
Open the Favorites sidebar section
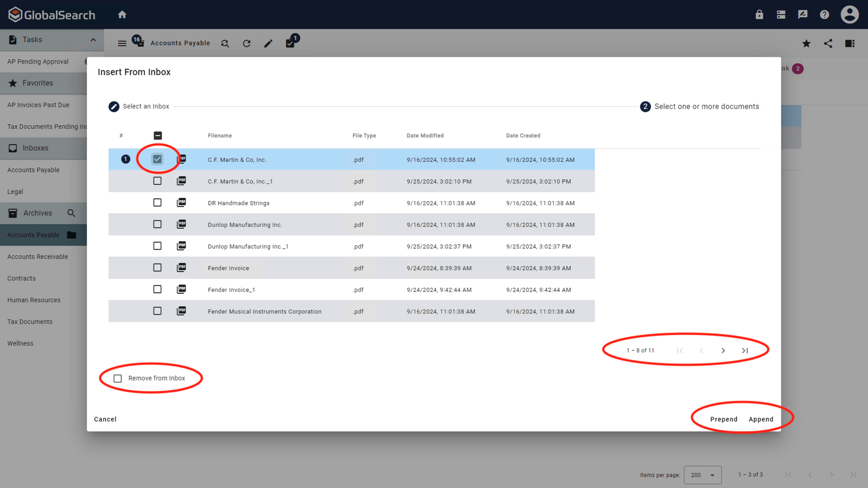(x=43, y=83)
